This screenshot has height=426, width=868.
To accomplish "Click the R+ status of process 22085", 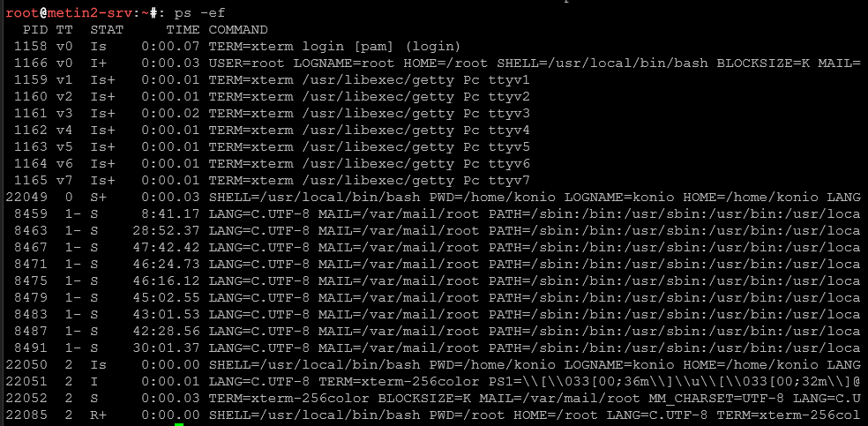I will pyautogui.click(x=98, y=415).
